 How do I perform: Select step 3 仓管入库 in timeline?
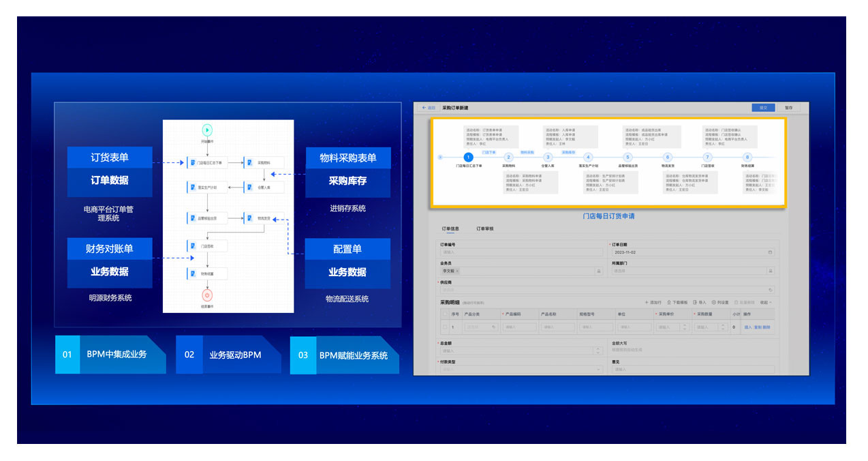(x=548, y=158)
